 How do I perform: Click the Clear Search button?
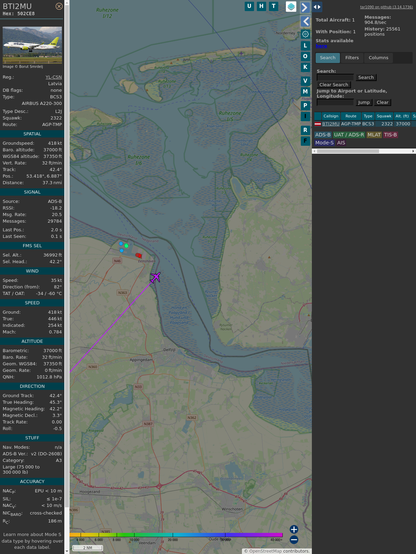click(x=334, y=85)
